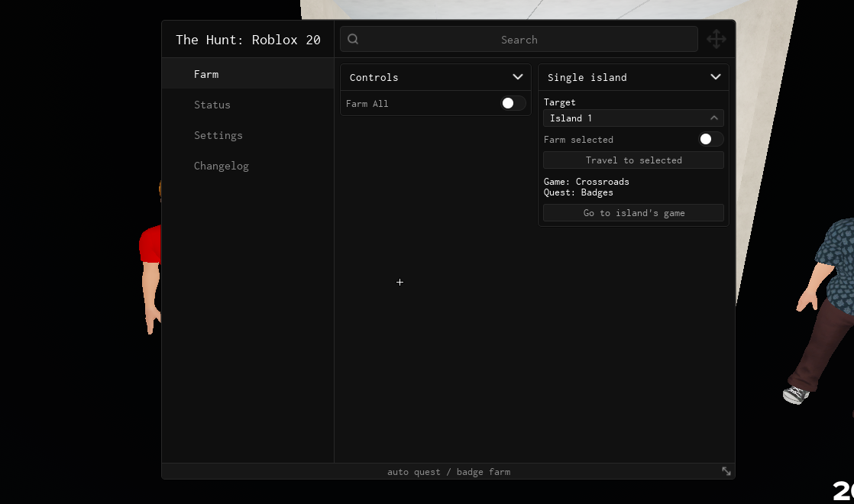Viewport: 854px width, 504px height.
Task: Collapse the Single island section chevron
Action: click(x=716, y=77)
